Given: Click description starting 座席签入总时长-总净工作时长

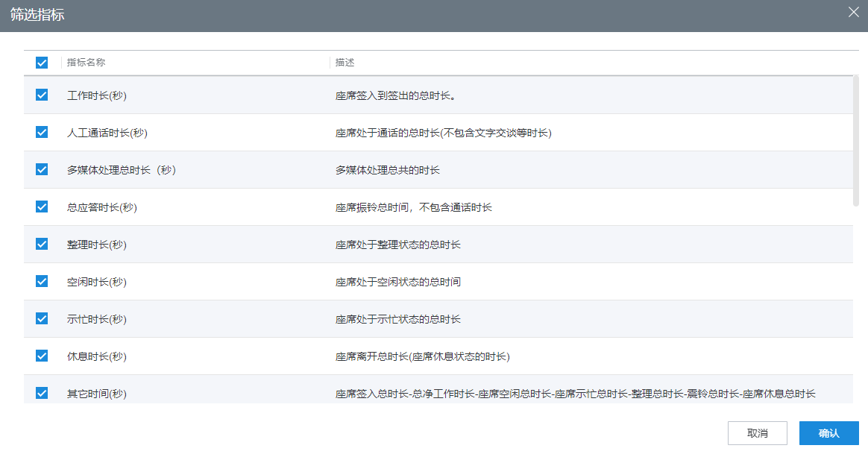Looking at the screenshot, I should (x=576, y=394).
